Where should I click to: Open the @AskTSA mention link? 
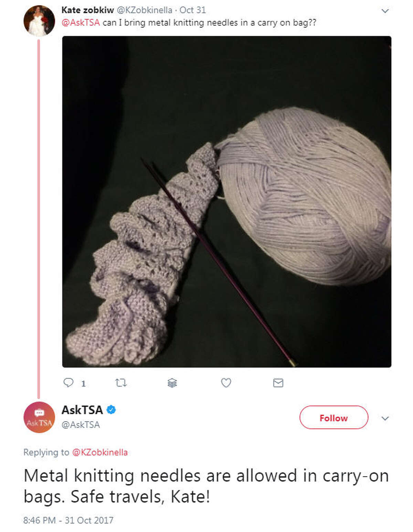click(81, 23)
